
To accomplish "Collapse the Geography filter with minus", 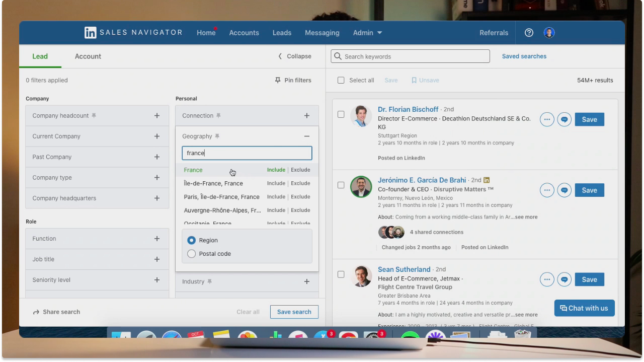I will pos(307,136).
